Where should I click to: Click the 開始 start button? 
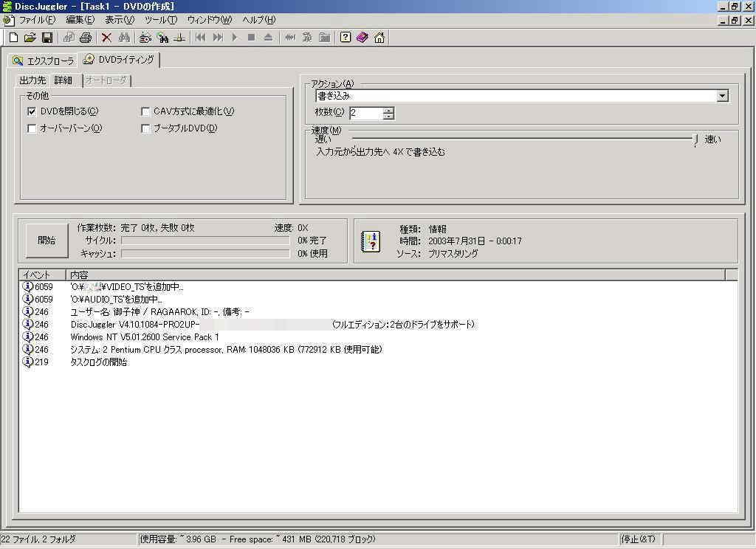(x=47, y=241)
